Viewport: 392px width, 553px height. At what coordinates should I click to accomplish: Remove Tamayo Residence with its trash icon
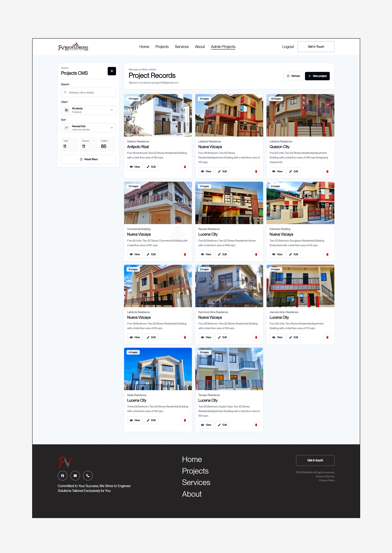coord(256,425)
